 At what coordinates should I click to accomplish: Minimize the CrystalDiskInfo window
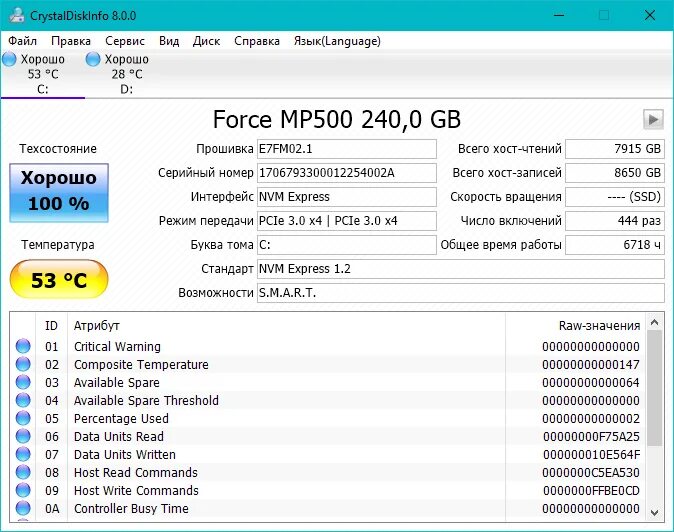point(559,15)
